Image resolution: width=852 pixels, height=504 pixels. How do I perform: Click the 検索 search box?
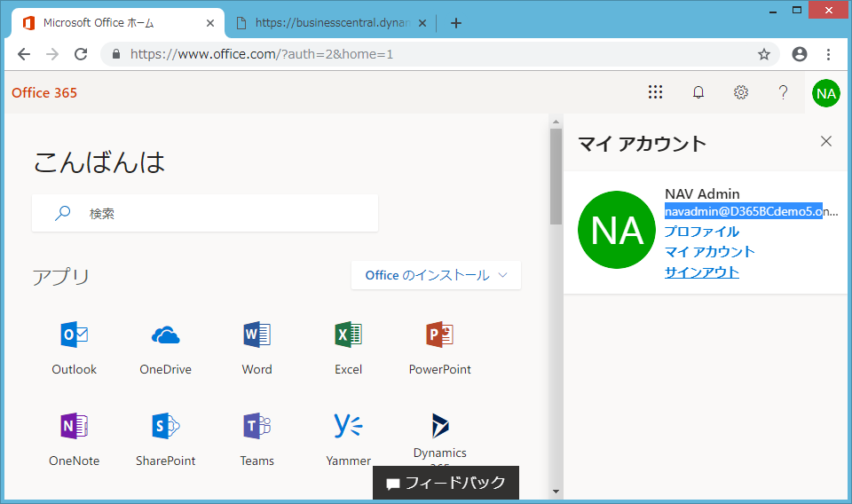point(205,213)
